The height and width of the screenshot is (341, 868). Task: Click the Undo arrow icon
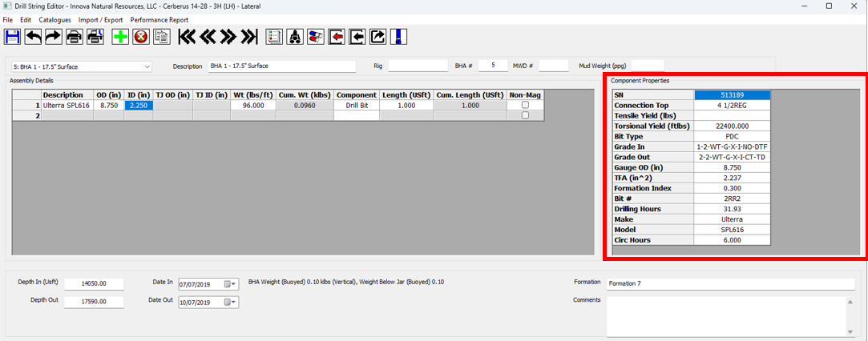(x=34, y=37)
